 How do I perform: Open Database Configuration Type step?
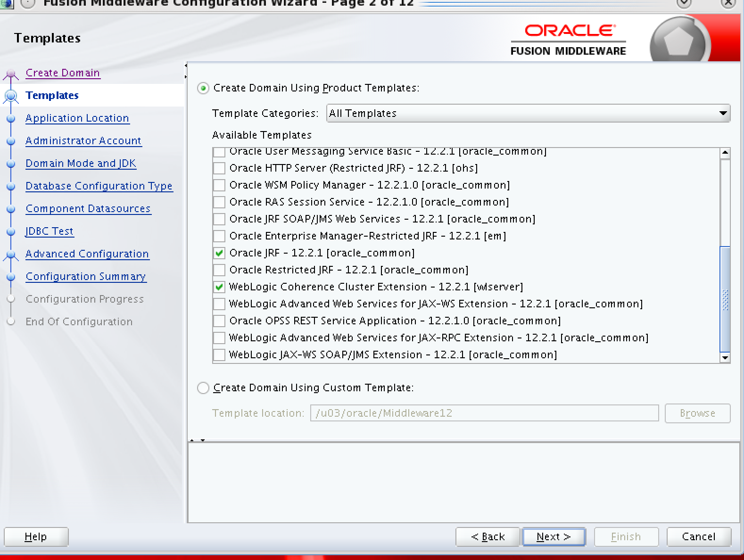pos(99,186)
